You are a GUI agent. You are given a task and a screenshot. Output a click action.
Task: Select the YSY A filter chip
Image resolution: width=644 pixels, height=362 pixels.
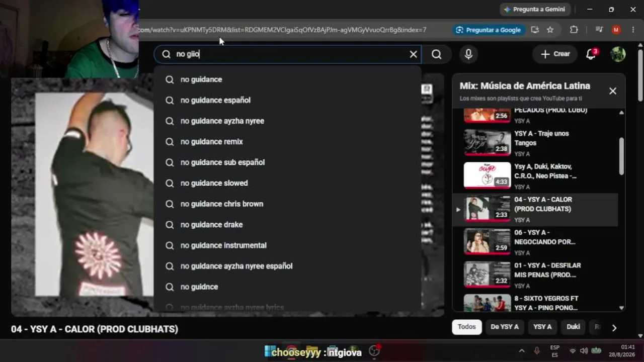click(542, 327)
